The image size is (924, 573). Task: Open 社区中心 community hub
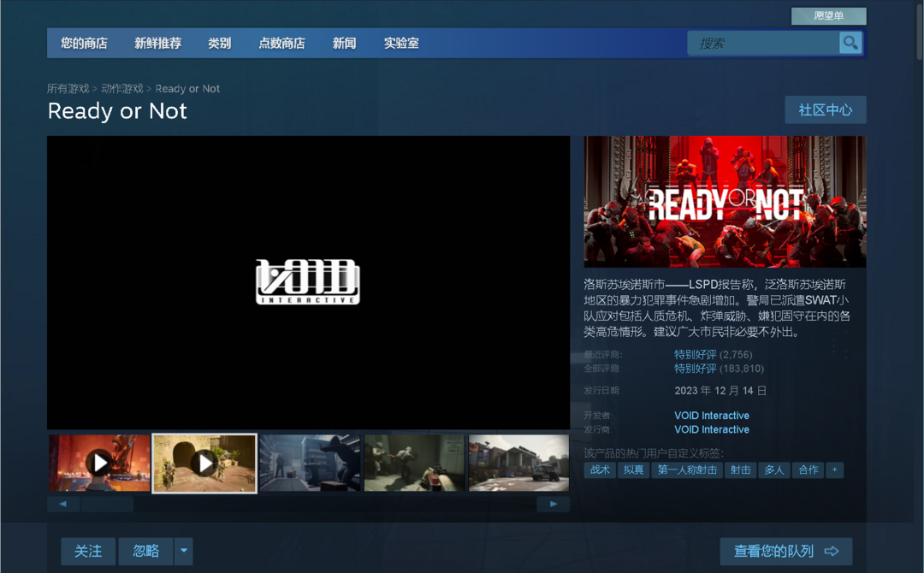[826, 110]
